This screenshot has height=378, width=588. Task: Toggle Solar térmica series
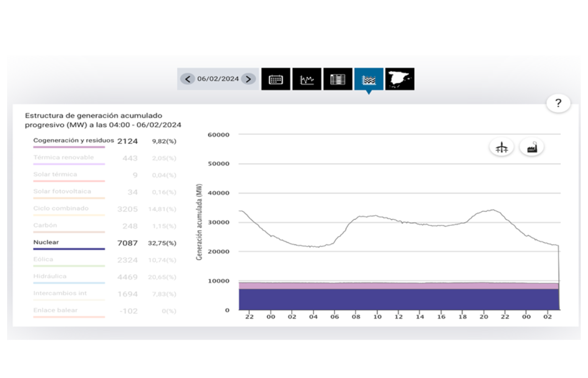(69, 176)
